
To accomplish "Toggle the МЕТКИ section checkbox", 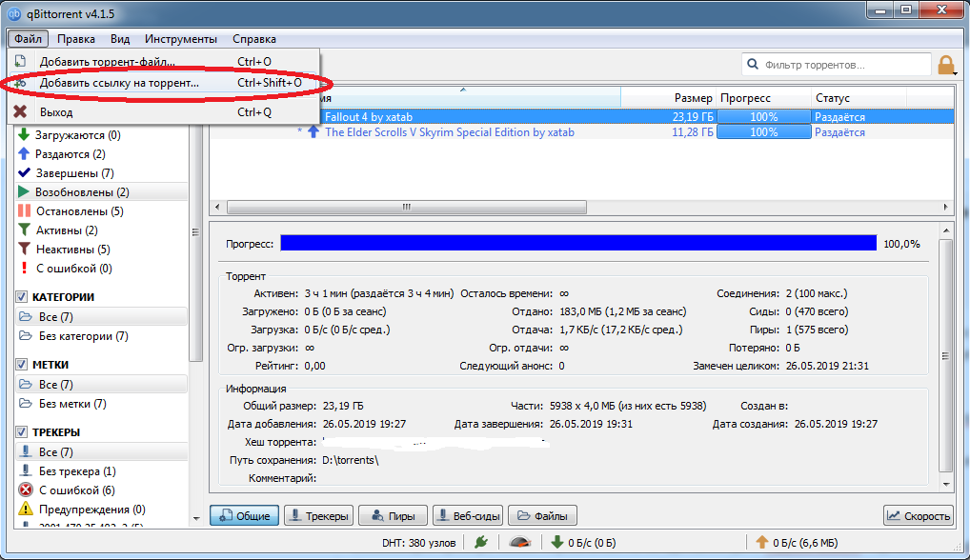I will click(23, 365).
